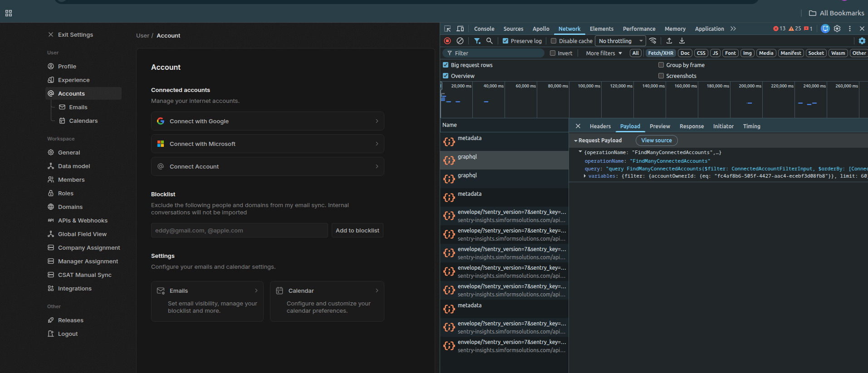Click the View source button
Screen dimensions: 868x373
click(x=656, y=140)
